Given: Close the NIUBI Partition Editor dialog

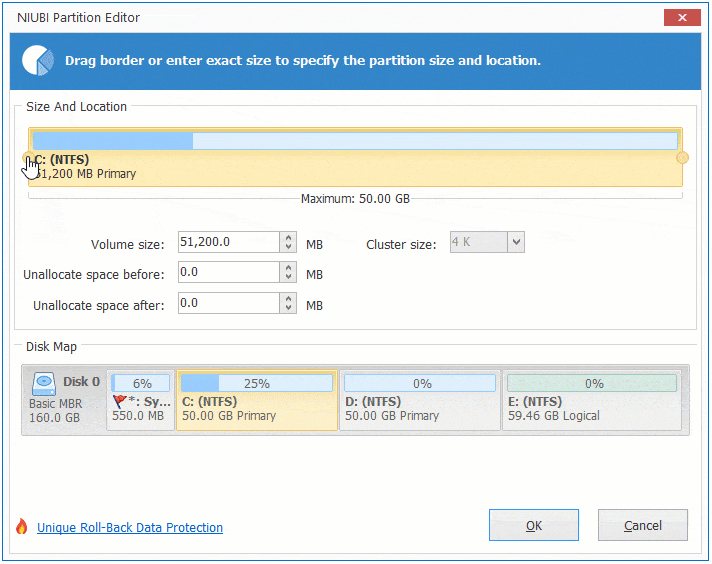Looking at the screenshot, I should click(x=680, y=17).
